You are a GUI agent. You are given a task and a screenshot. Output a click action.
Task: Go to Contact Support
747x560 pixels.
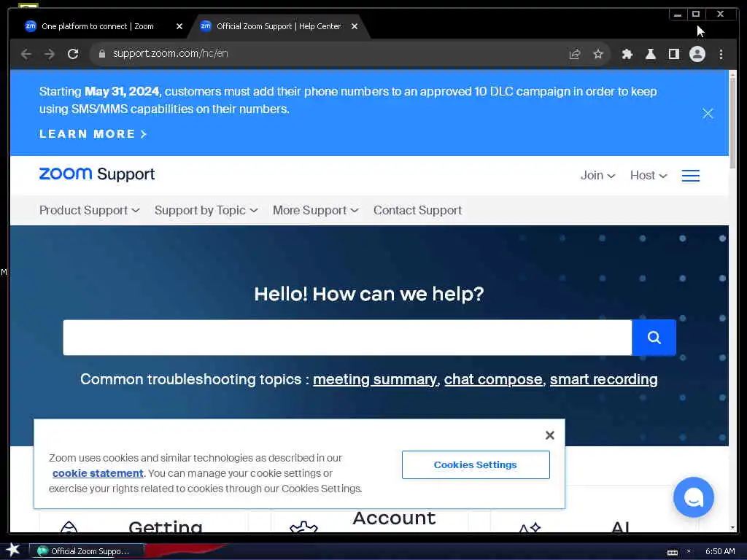[x=417, y=210]
